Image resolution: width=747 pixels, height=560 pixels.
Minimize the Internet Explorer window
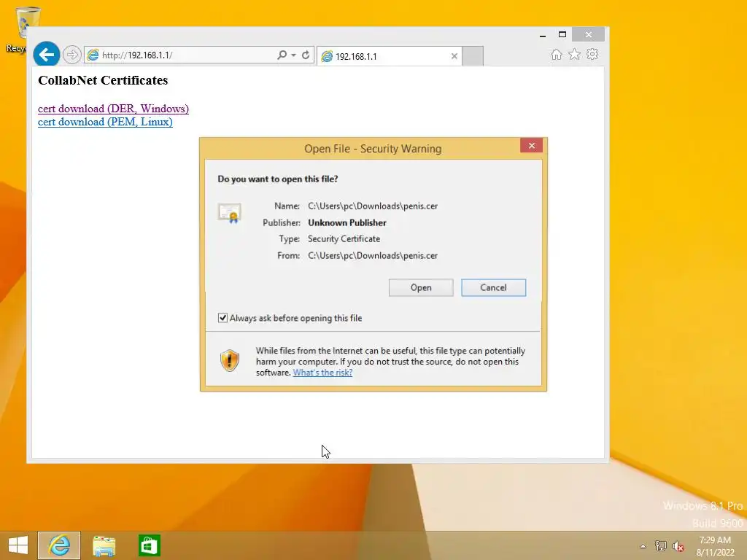pyautogui.click(x=543, y=35)
